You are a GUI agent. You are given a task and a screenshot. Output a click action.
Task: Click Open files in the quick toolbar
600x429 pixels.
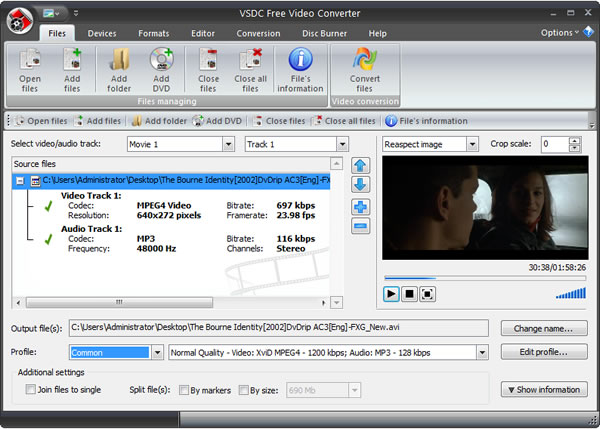41,121
